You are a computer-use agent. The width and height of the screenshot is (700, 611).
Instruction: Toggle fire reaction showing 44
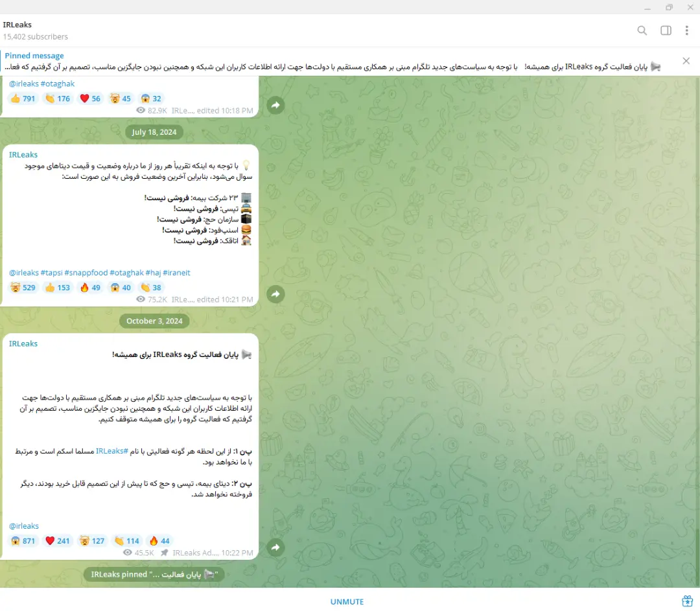click(x=159, y=541)
